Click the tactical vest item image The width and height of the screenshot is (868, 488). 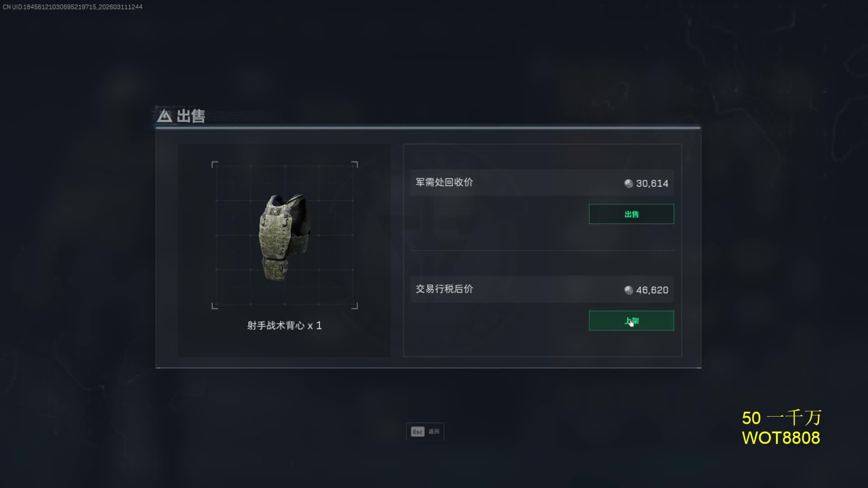284,237
